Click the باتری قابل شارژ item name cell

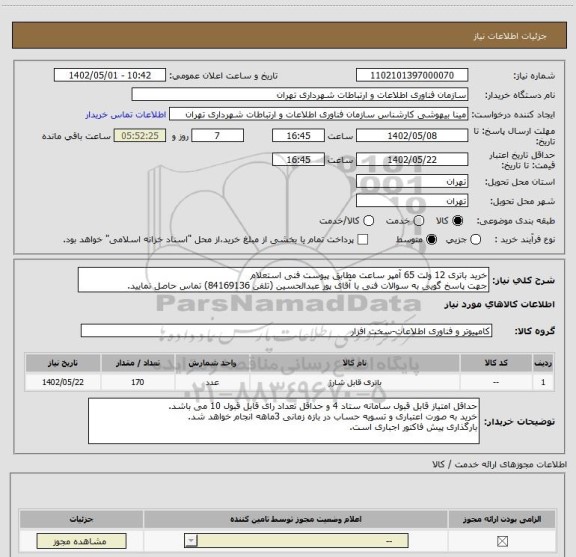coord(354,382)
